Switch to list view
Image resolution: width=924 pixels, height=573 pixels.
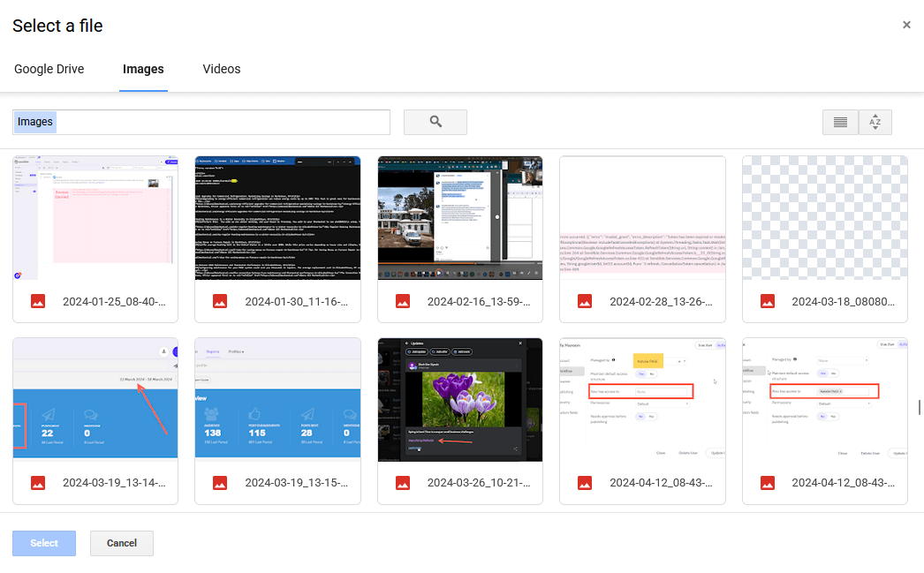click(x=840, y=122)
